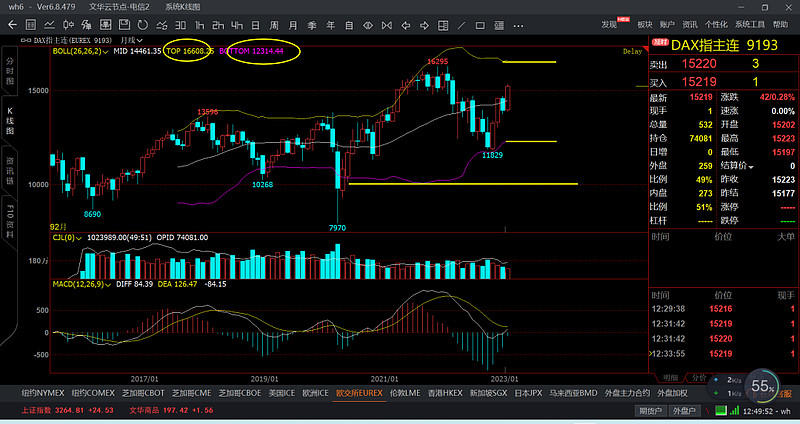Switch to the 明细 tab

(670, 378)
